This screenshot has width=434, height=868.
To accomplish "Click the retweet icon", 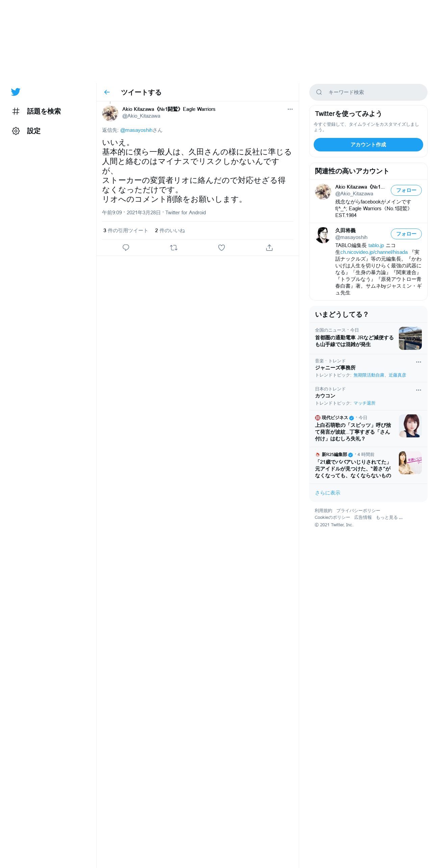I will point(174,248).
